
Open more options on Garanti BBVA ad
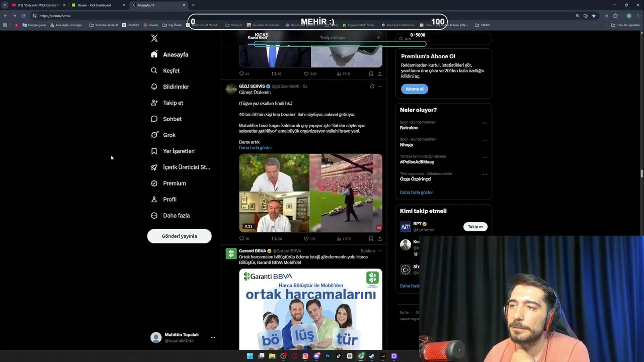coord(379,251)
